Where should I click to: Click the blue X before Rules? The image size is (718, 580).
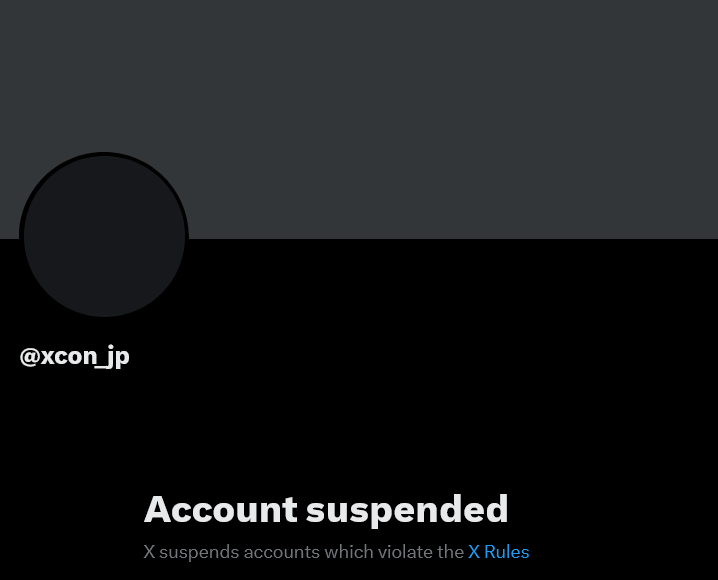(474, 552)
